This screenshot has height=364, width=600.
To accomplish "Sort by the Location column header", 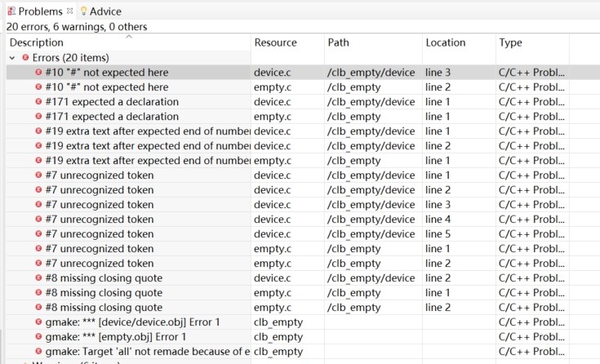I will 445,42.
